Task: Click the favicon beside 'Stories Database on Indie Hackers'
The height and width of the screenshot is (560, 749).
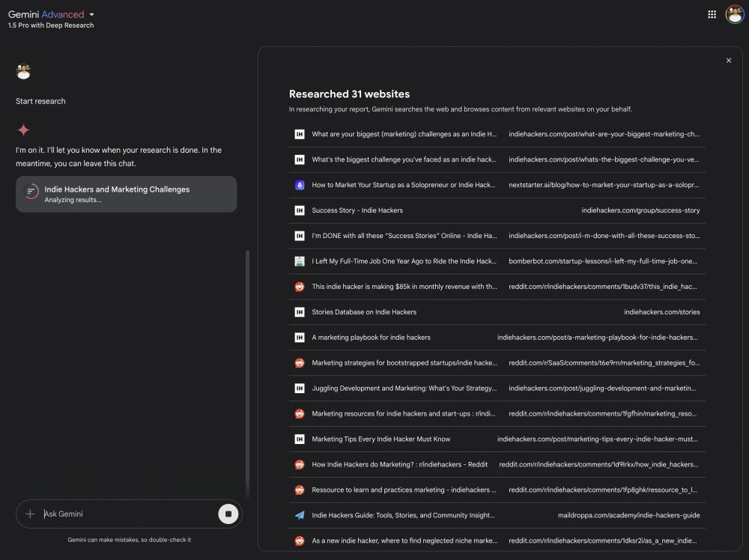Action: point(300,311)
